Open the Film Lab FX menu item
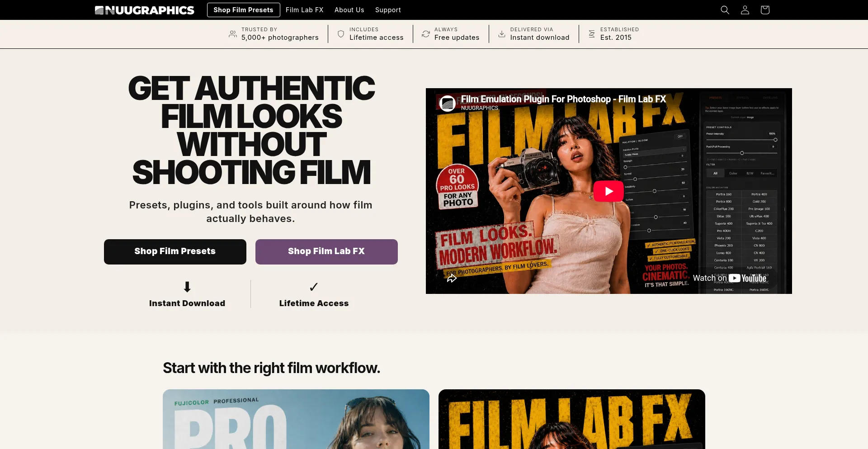The image size is (868, 449). click(305, 10)
